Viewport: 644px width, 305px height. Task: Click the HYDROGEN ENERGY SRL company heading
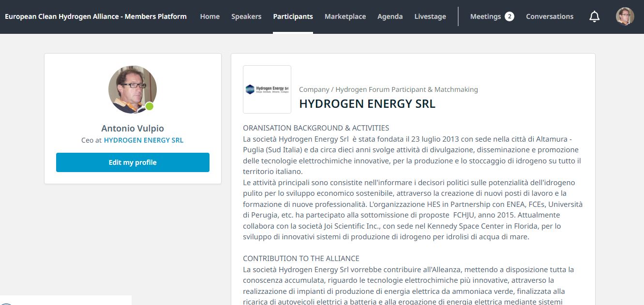367,103
